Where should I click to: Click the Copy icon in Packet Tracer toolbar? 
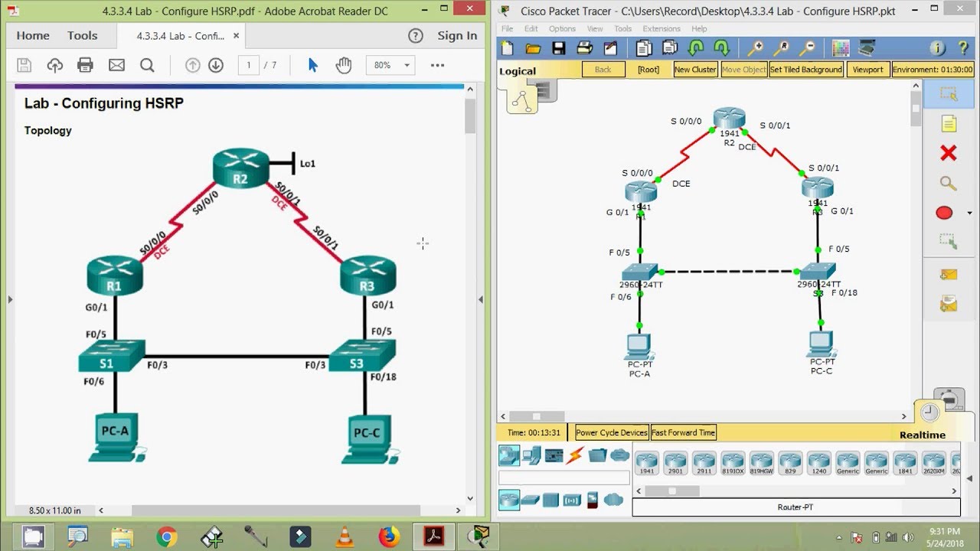pyautogui.click(x=644, y=48)
